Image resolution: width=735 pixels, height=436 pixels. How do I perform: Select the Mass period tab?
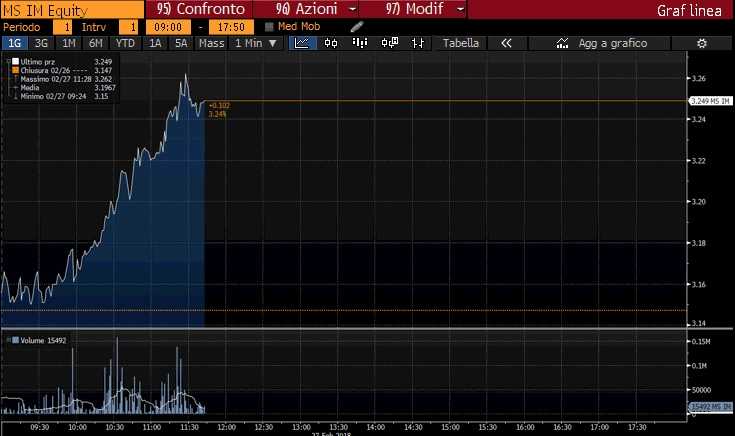pyautogui.click(x=211, y=43)
